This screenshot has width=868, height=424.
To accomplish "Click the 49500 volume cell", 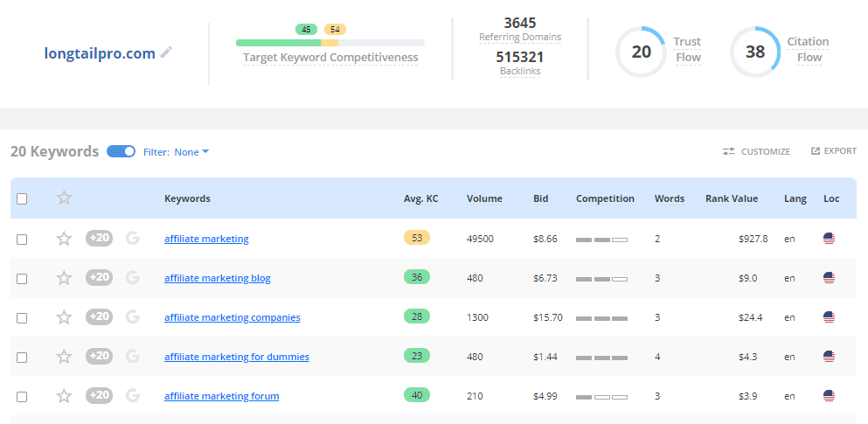I will coord(480,239).
